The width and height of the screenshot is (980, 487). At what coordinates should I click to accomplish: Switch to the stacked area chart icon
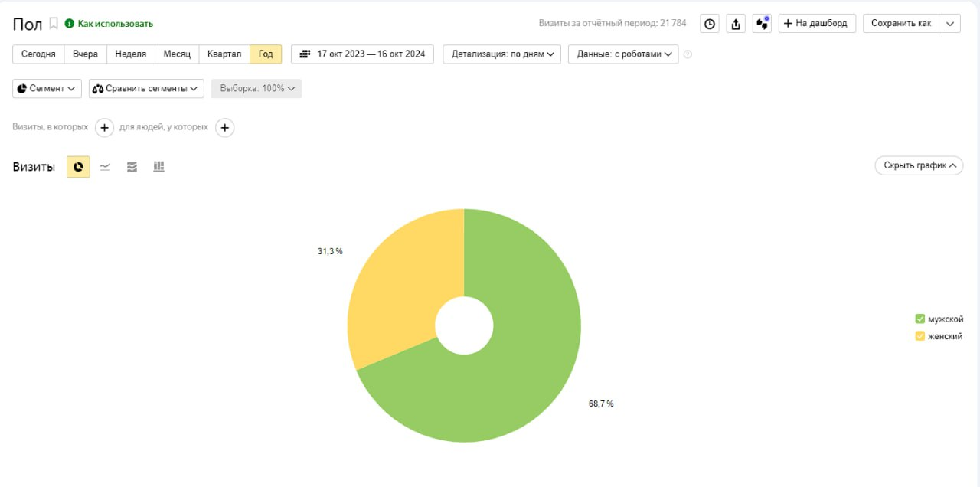point(132,167)
